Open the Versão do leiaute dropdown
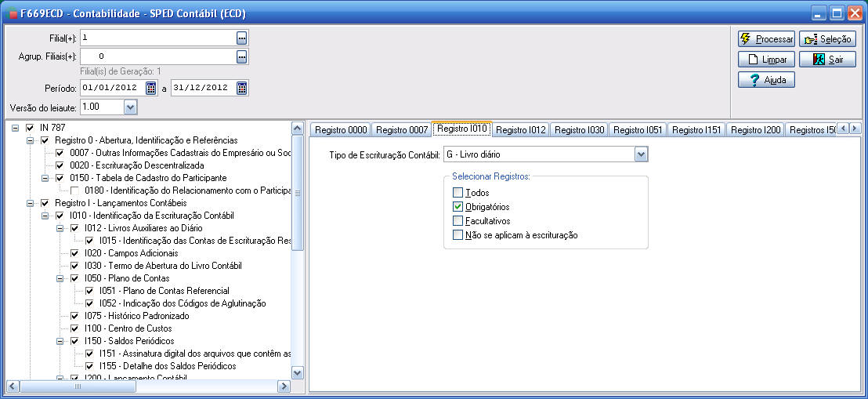The width and height of the screenshot is (868, 399). tap(130, 107)
